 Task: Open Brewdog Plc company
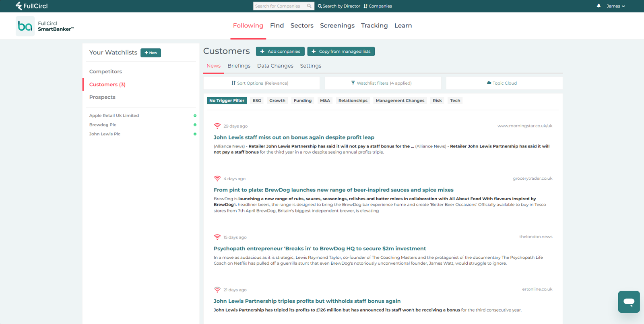coord(103,125)
